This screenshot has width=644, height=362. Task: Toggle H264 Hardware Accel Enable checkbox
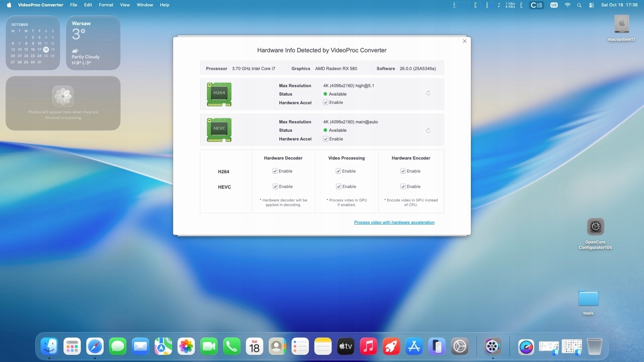(x=326, y=103)
